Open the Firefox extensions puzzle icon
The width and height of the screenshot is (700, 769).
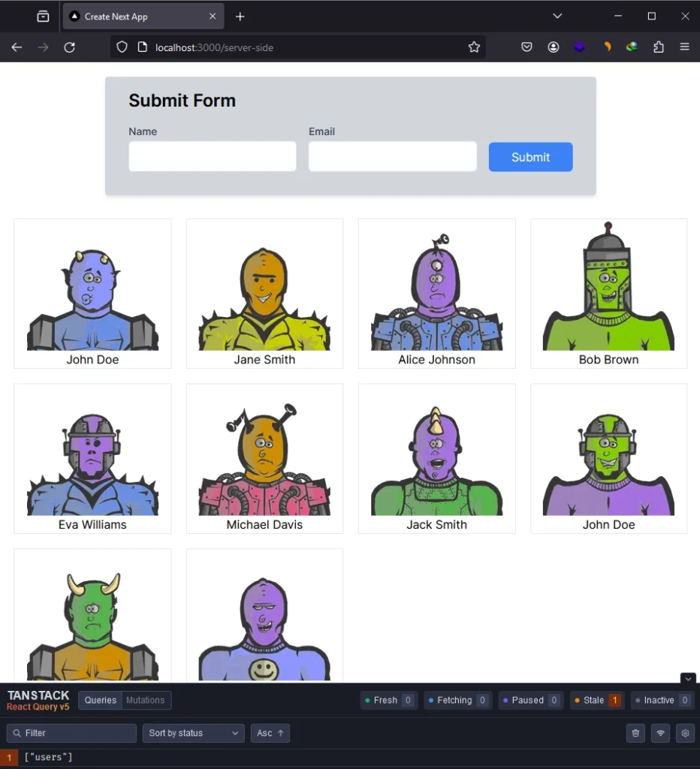(x=659, y=47)
